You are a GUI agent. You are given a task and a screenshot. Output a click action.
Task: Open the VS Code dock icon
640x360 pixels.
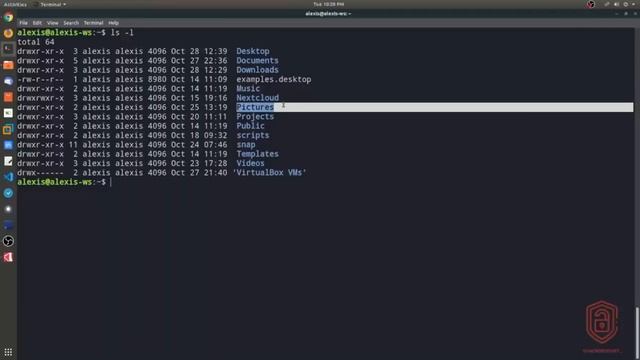coord(8,177)
